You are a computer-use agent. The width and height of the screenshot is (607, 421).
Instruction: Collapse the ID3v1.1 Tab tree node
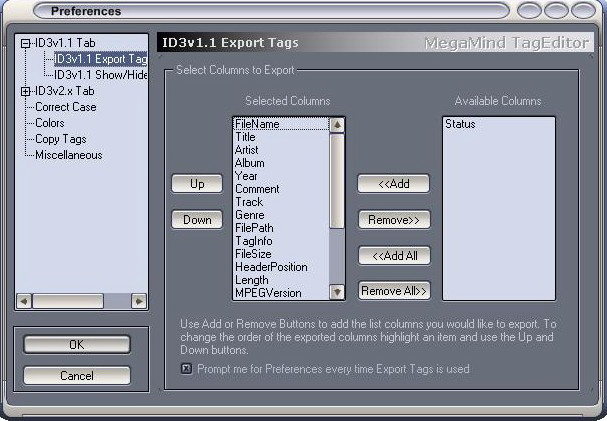(x=25, y=43)
